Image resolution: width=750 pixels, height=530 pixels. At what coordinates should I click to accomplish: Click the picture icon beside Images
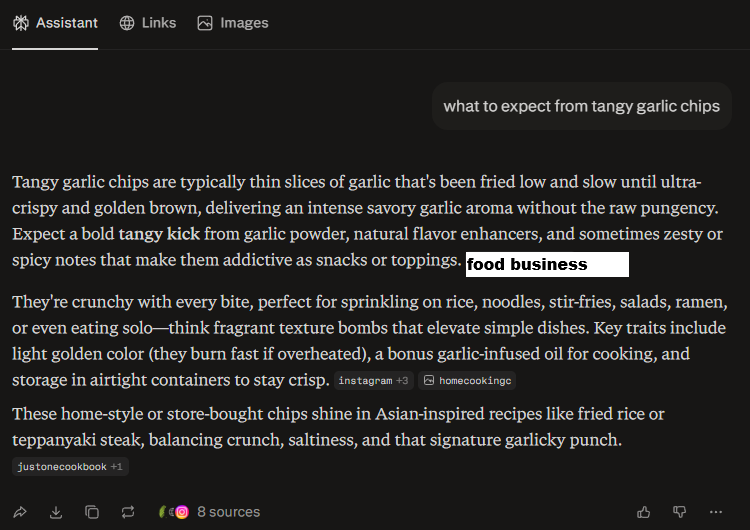(205, 23)
